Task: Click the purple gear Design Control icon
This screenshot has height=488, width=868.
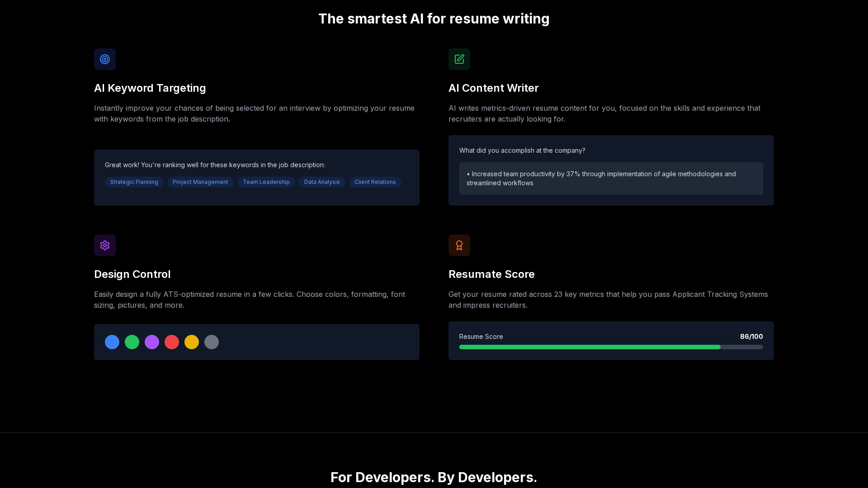Action: point(105,245)
